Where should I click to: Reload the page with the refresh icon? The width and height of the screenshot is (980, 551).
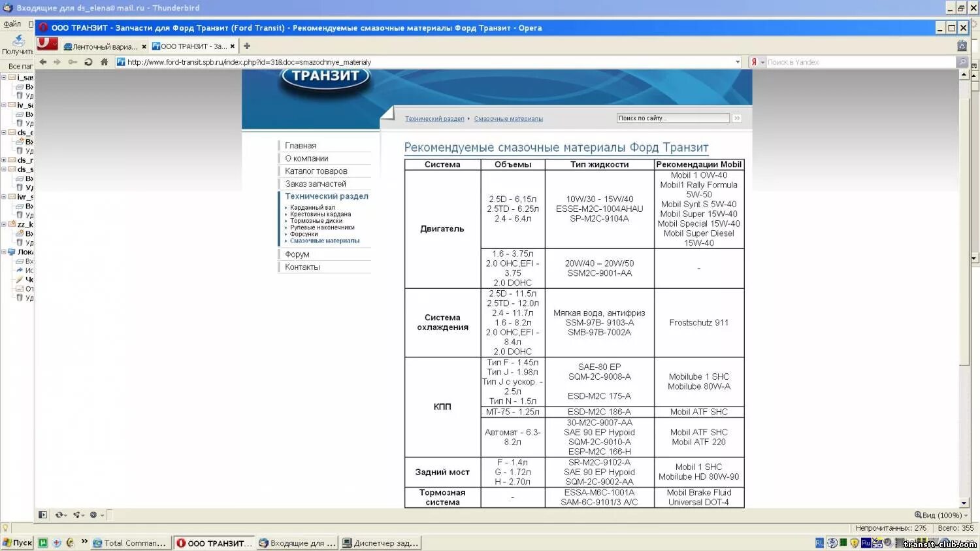[x=88, y=62]
